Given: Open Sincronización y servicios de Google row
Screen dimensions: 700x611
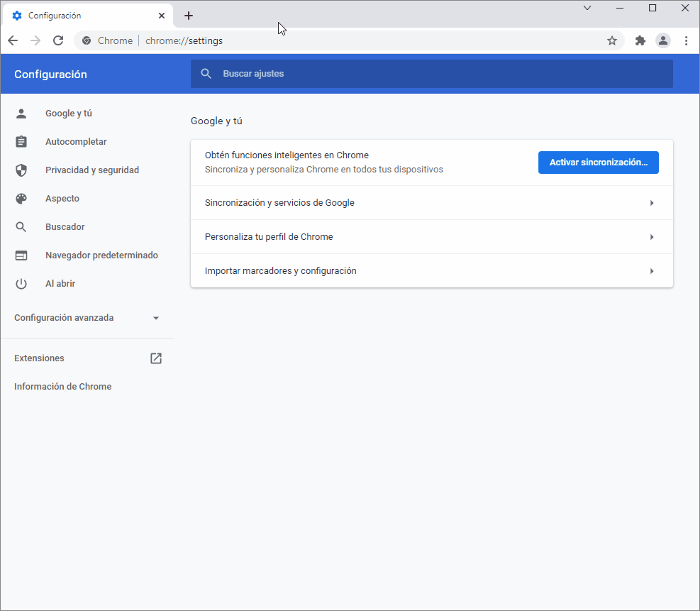Looking at the screenshot, I should pyautogui.click(x=432, y=203).
